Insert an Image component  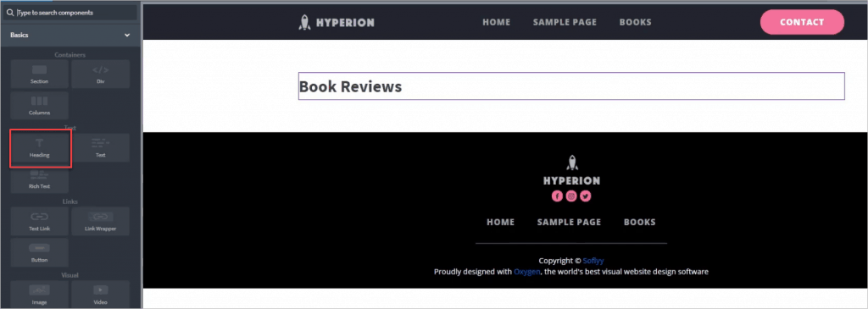39,295
